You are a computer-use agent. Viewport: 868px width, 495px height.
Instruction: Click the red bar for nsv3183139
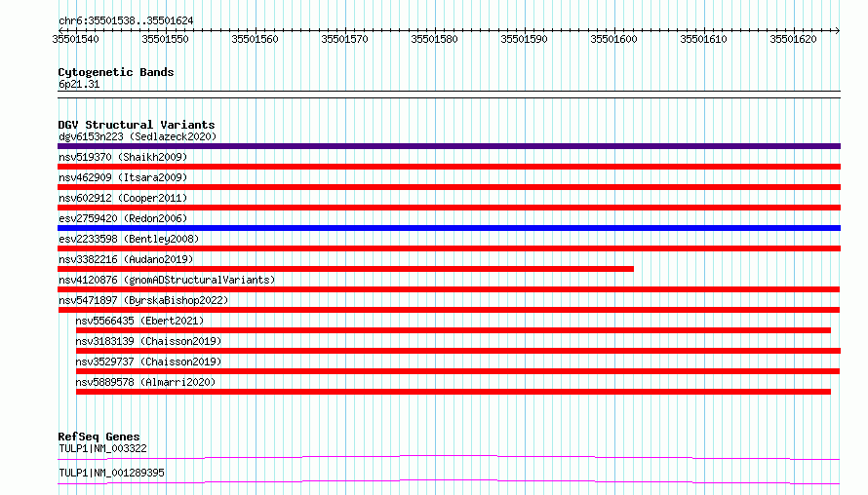click(x=458, y=351)
